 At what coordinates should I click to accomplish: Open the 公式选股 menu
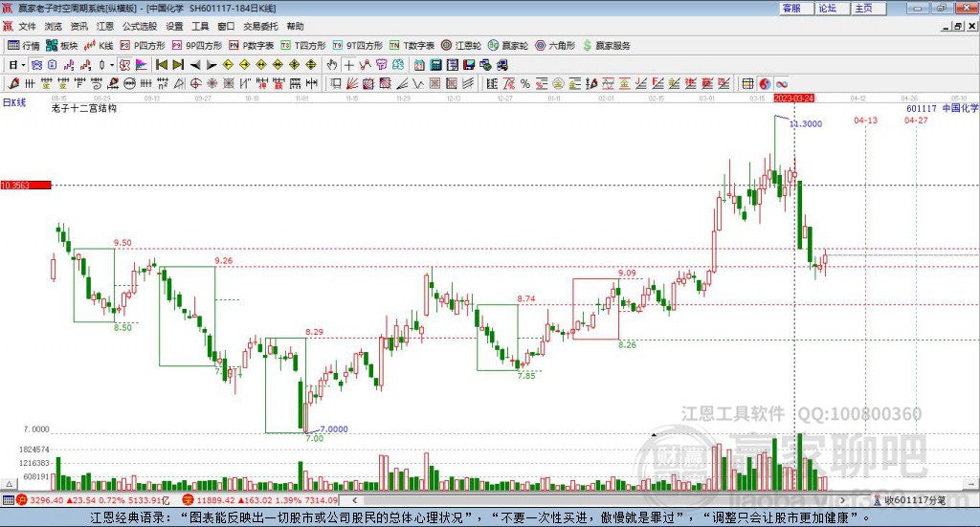click(x=140, y=26)
